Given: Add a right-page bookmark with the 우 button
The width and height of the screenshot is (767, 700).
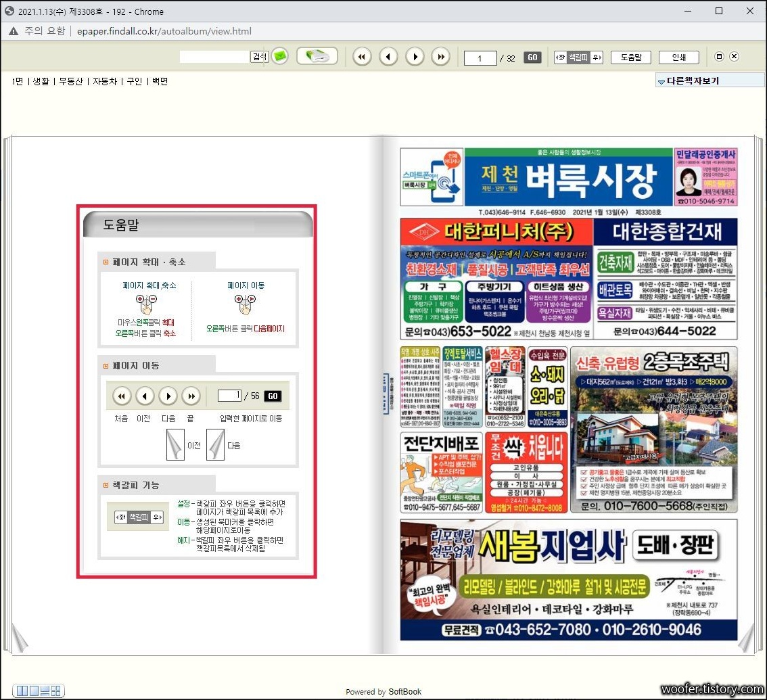Looking at the screenshot, I should 597,57.
